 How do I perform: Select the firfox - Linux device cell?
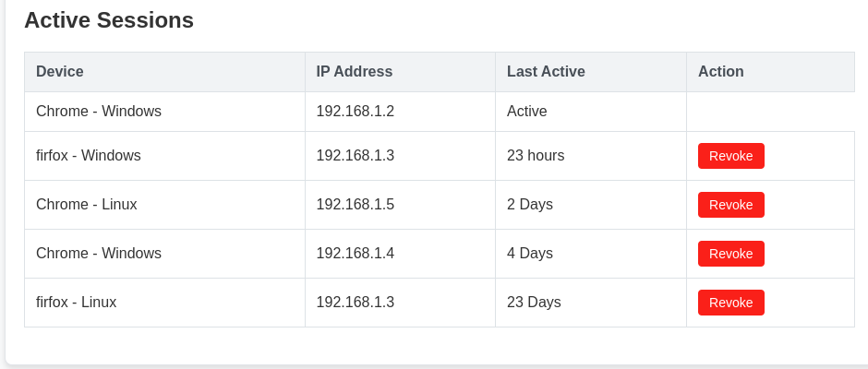(76, 303)
